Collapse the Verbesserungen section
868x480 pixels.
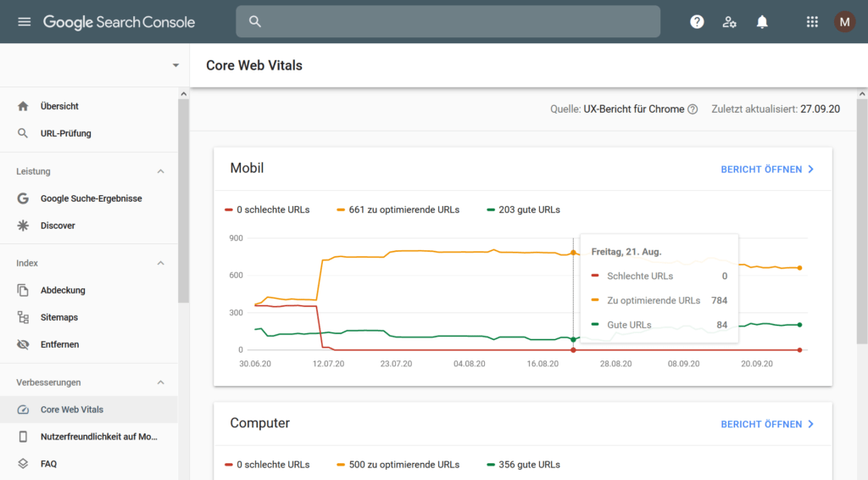pyautogui.click(x=160, y=382)
